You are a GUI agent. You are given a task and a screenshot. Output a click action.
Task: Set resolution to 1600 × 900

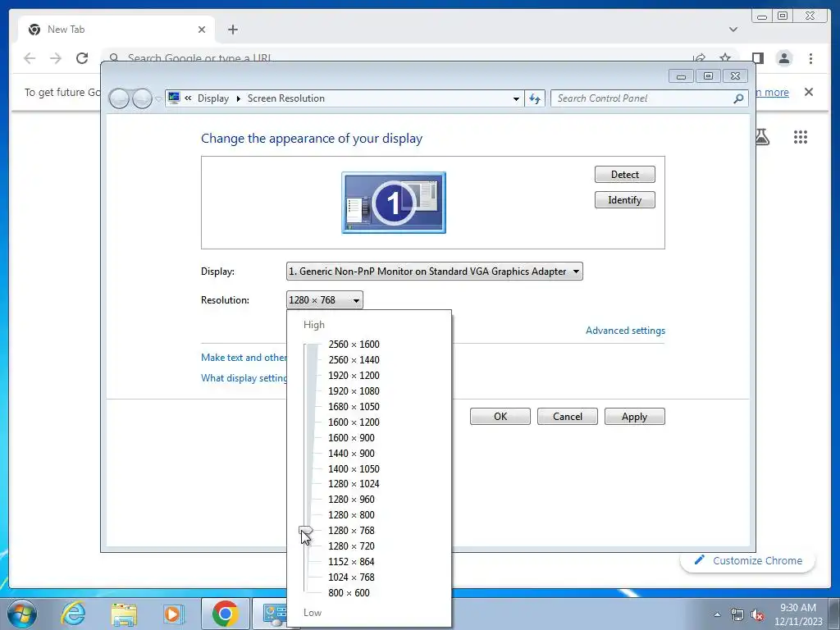[351, 437]
